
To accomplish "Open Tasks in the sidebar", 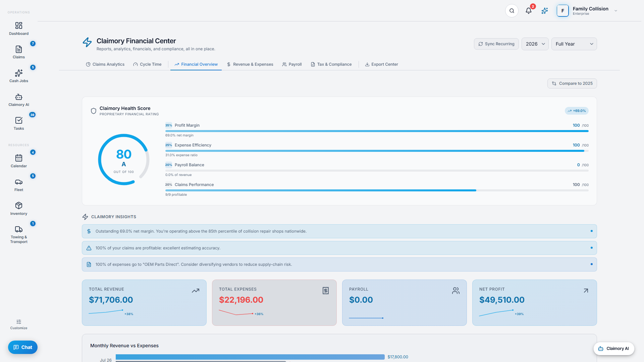I will coord(19,124).
